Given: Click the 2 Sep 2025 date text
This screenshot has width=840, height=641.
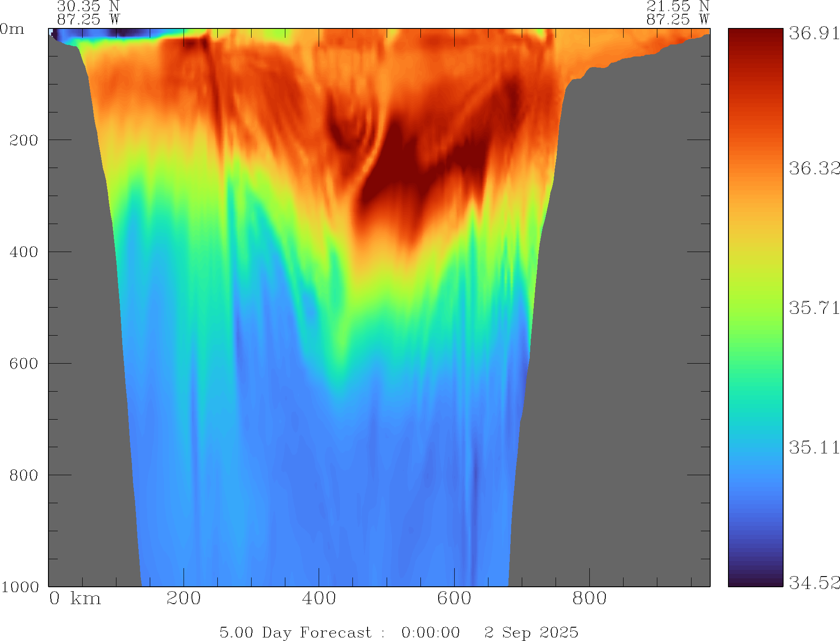Looking at the screenshot, I should [531, 632].
